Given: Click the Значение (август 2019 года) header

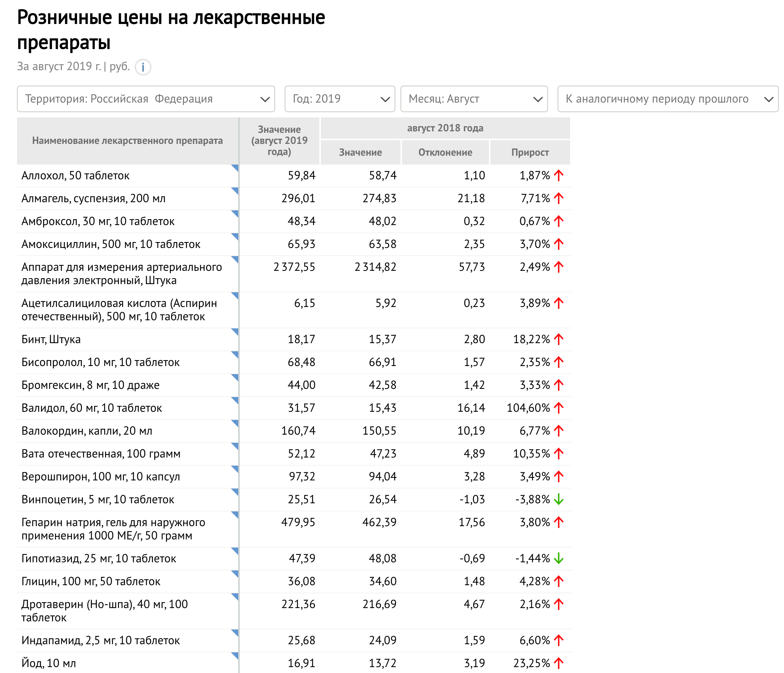Looking at the screenshot, I should [x=279, y=141].
